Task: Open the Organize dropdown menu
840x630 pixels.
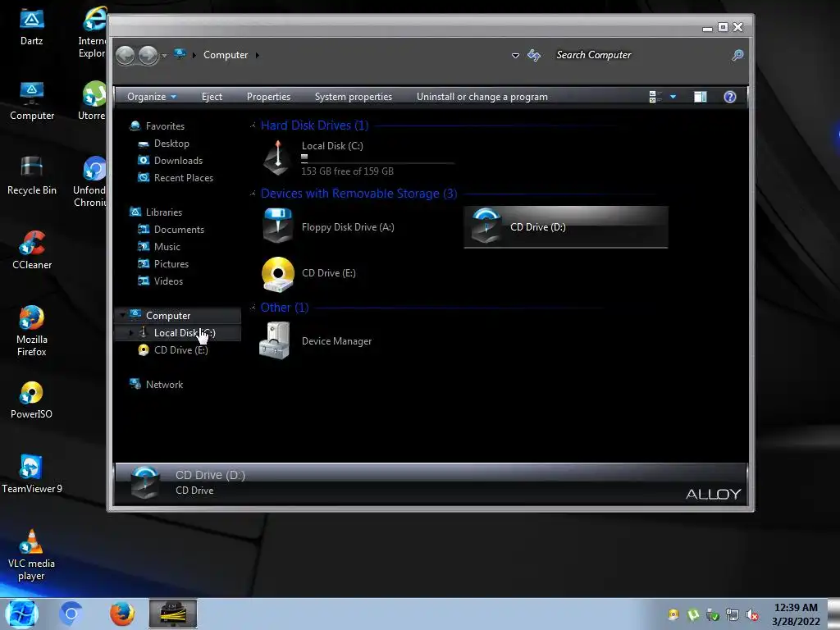Action: tap(152, 97)
